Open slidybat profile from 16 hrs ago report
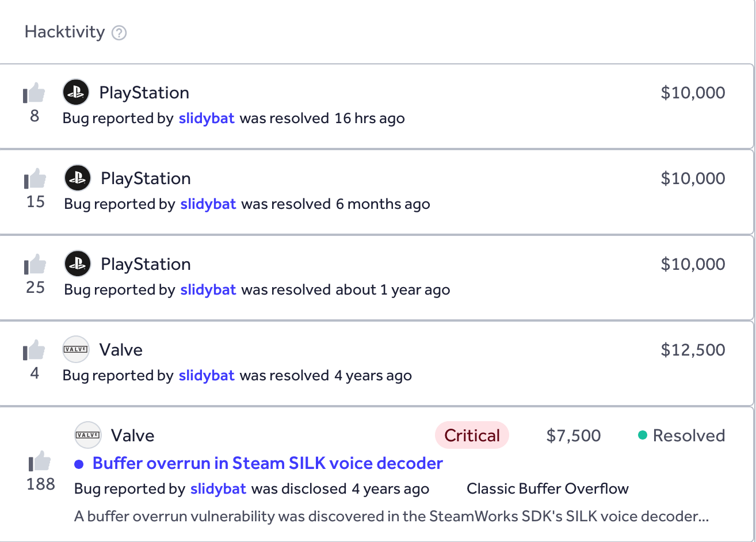Screen dimensions: 756x542 pos(207,119)
